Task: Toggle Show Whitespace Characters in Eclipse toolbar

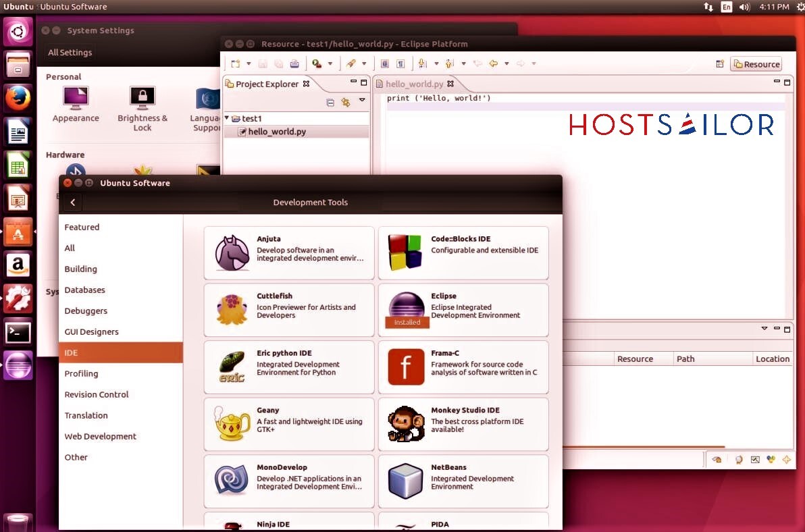Action: pyautogui.click(x=400, y=64)
